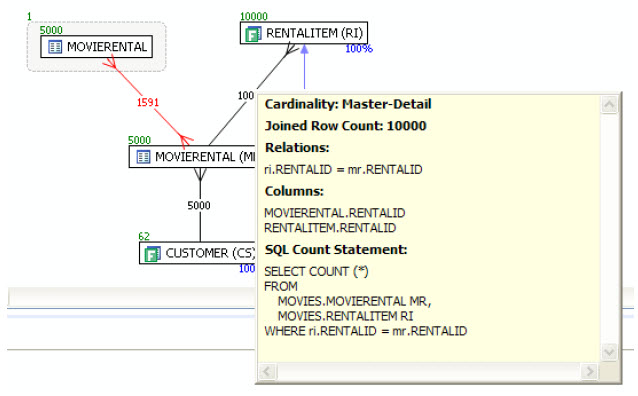Select the CUSTOMER (CS) node label

(210, 253)
